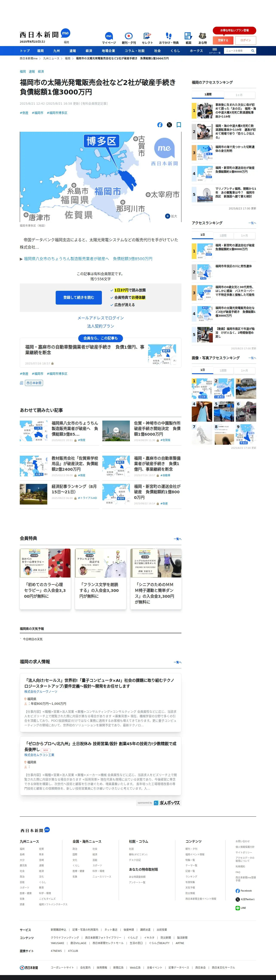Select 地場企業 in the navigation bar
This screenshot has height=980, width=276.
[108, 51]
